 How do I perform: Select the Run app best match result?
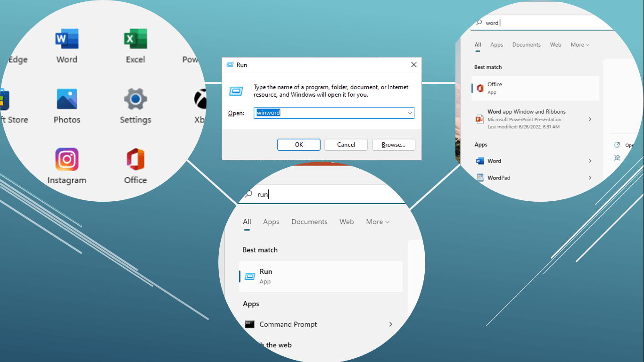(321, 276)
